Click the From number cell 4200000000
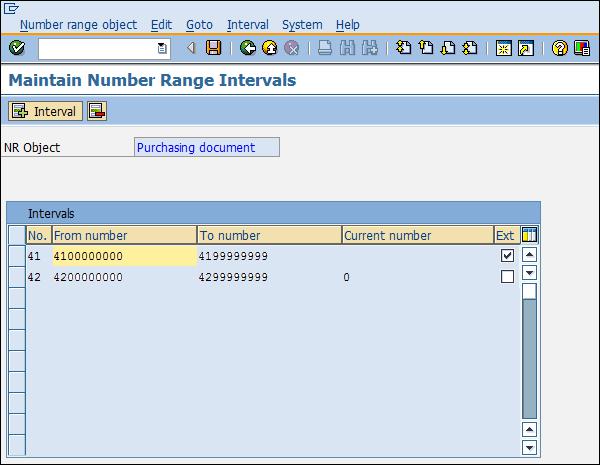The height and width of the screenshot is (465, 600). 124,277
